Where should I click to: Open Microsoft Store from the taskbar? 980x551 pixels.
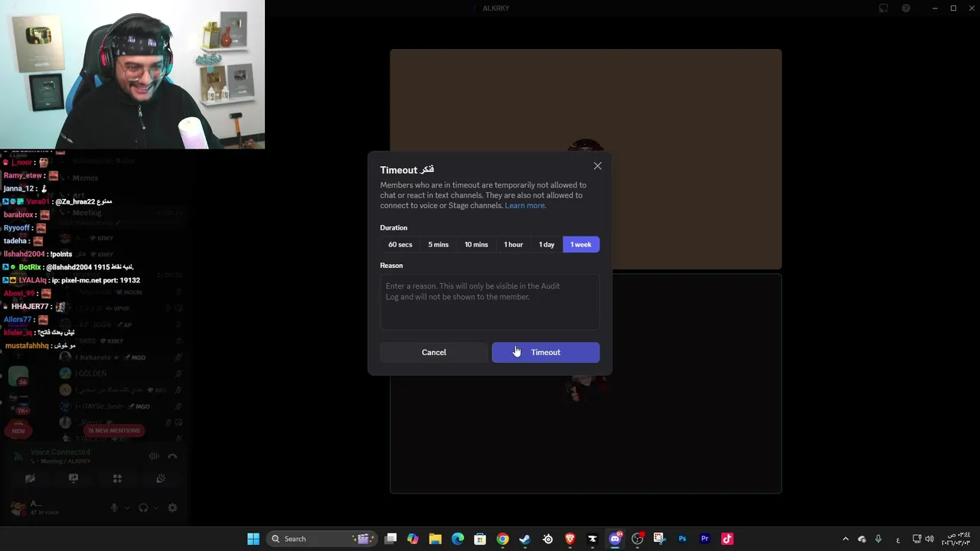pyautogui.click(x=480, y=539)
